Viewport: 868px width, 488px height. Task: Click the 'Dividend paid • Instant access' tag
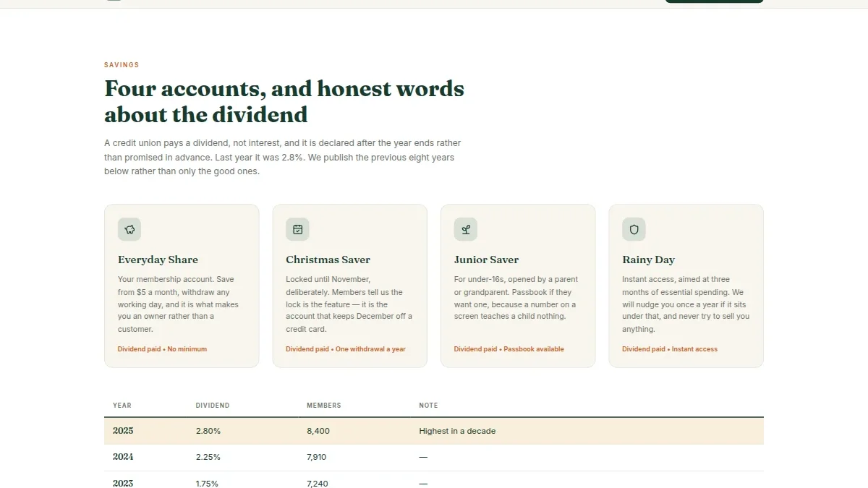670,349
